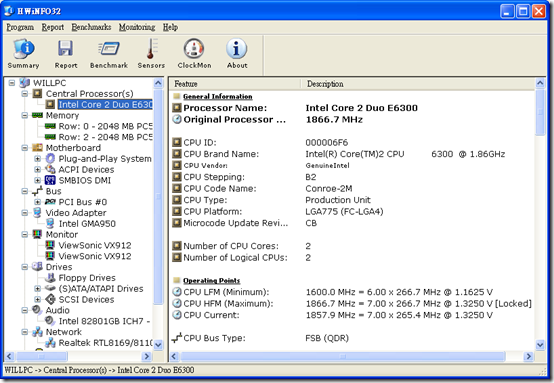Collapse the WILLPC root node
Screen dimensions: 554x383
(x=12, y=83)
